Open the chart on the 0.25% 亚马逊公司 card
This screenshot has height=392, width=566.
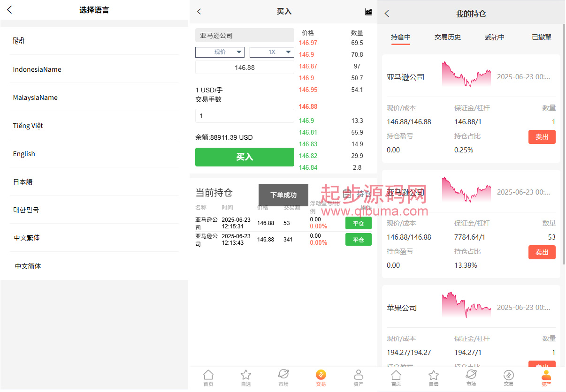pyautogui.click(x=466, y=75)
